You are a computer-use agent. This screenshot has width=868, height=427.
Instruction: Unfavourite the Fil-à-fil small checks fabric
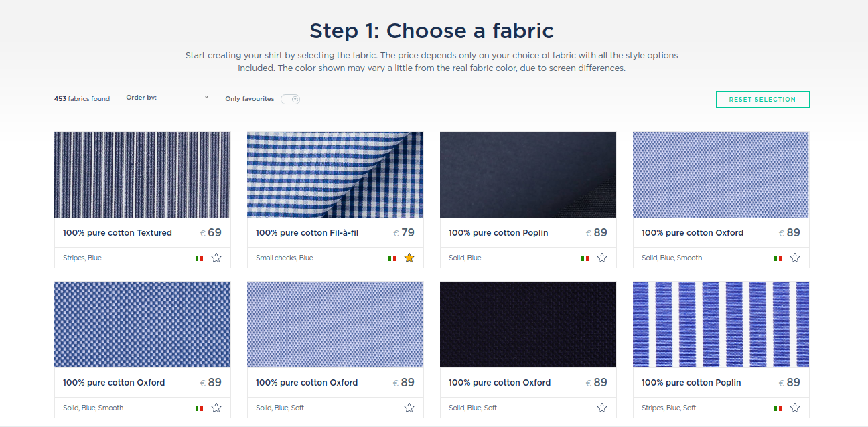click(409, 258)
